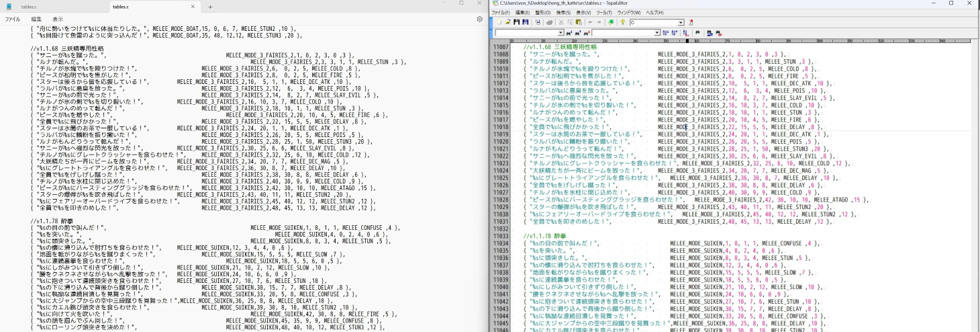This screenshot has width=980, height=332.
Task: Click the replace-all icon with red mark
Action: (686, 33)
